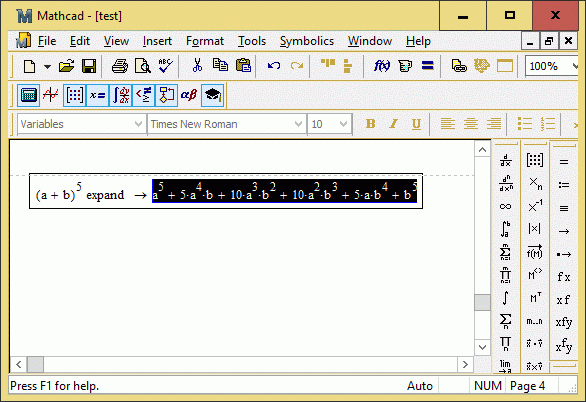
Task: Apply Bold formatting
Action: [x=370, y=124]
